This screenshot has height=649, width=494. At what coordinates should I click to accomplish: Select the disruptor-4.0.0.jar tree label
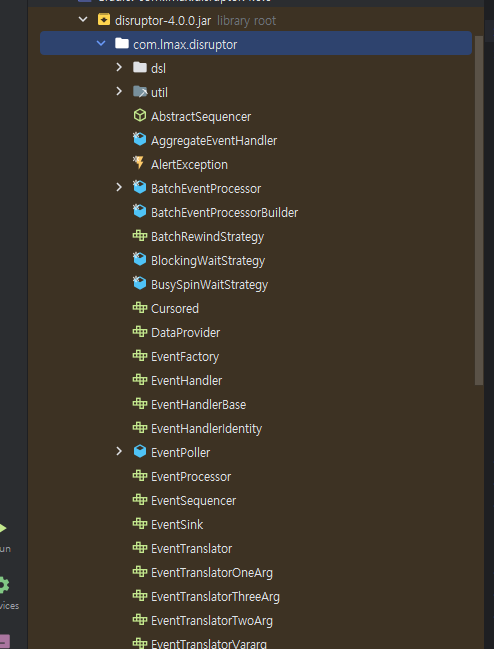pyautogui.click(x=163, y=21)
